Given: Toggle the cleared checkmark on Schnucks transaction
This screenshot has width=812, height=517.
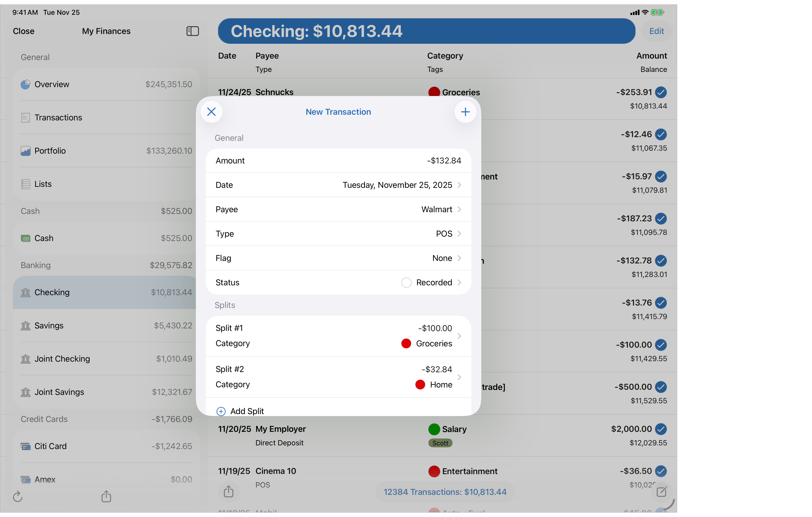Looking at the screenshot, I should pyautogui.click(x=661, y=92).
